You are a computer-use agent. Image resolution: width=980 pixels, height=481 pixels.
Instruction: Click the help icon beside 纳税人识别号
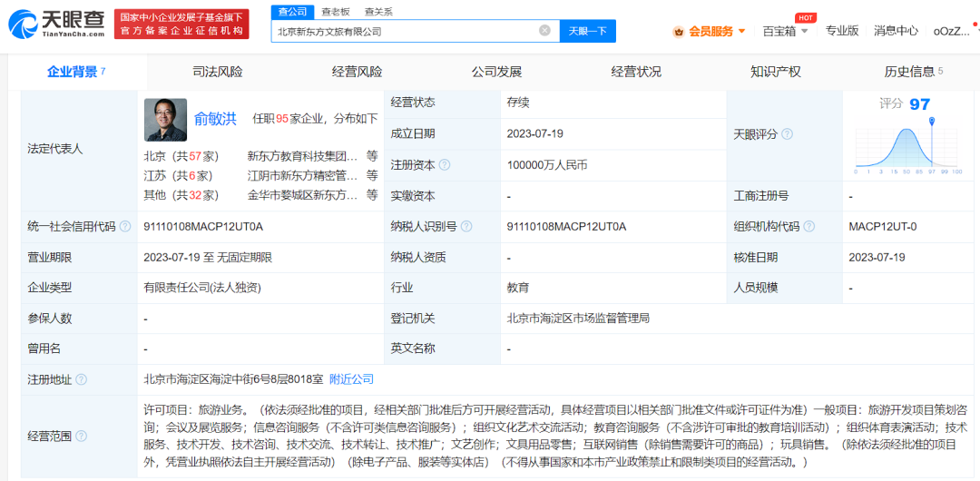pos(464,227)
